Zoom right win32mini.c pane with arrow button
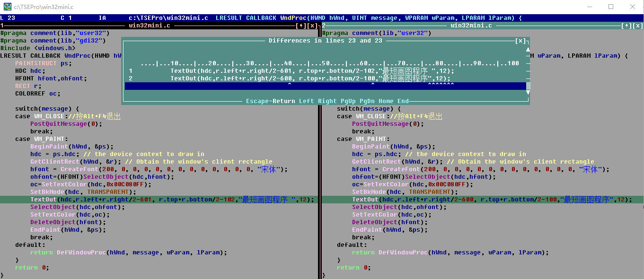Viewport: 644px width, 279px height. [626, 26]
